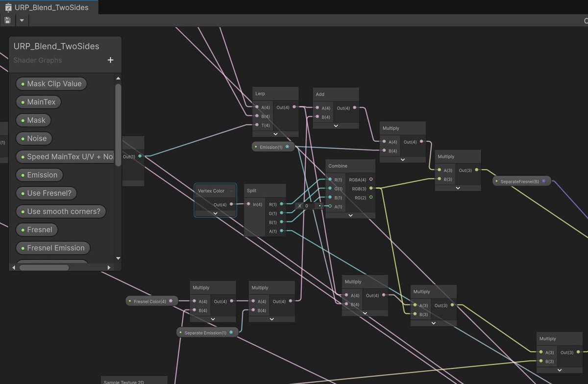Select the Use smooth corners? property

point(61,211)
